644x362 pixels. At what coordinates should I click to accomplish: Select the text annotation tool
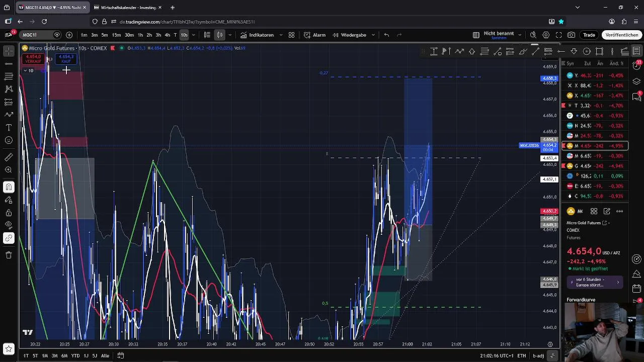pyautogui.click(x=9, y=128)
